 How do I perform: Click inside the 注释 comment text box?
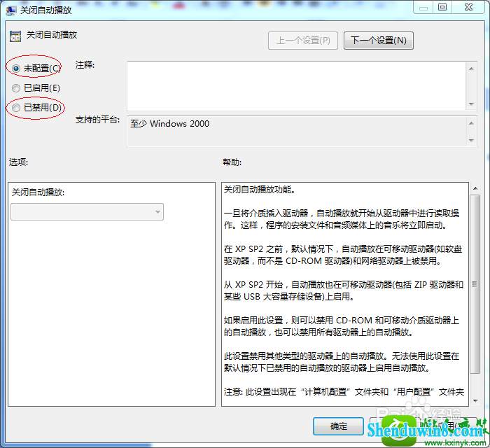click(x=296, y=86)
